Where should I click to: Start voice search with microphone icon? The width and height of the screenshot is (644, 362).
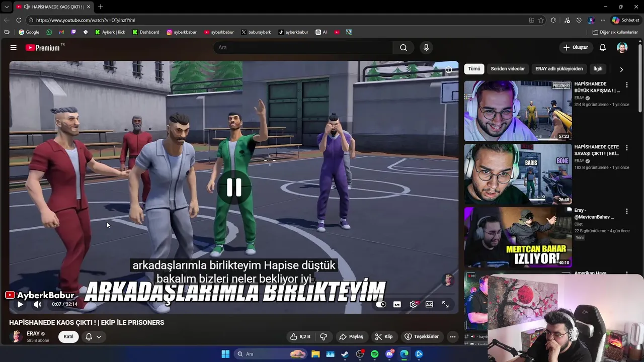[x=426, y=48]
